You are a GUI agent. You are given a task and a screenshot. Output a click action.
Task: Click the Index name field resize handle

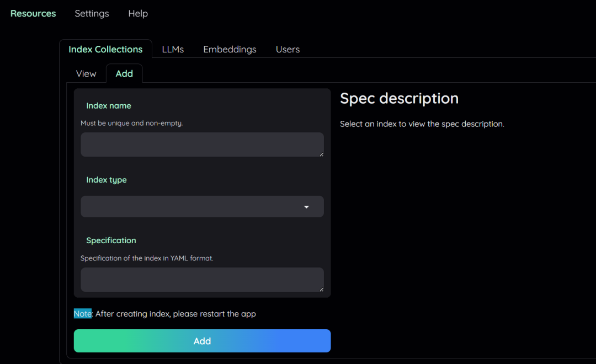[x=321, y=154]
